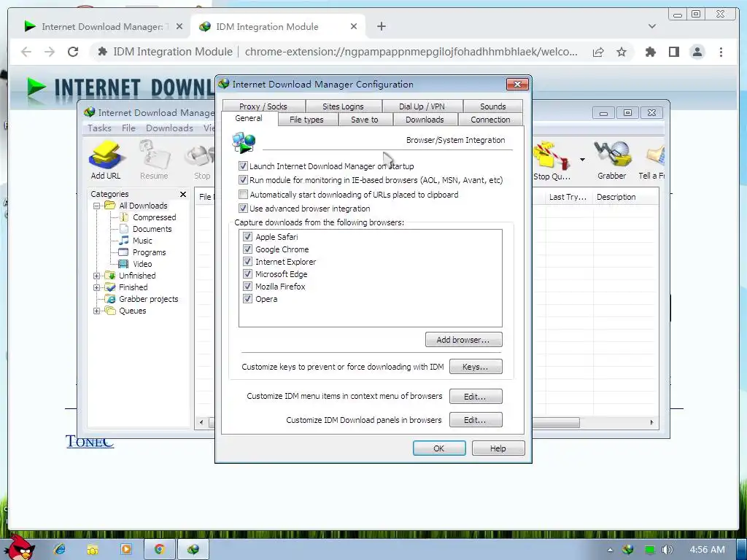The image size is (747, 560).
Task: Uncheck Mozilla Firefox browser
Action: tap(247, 286)
